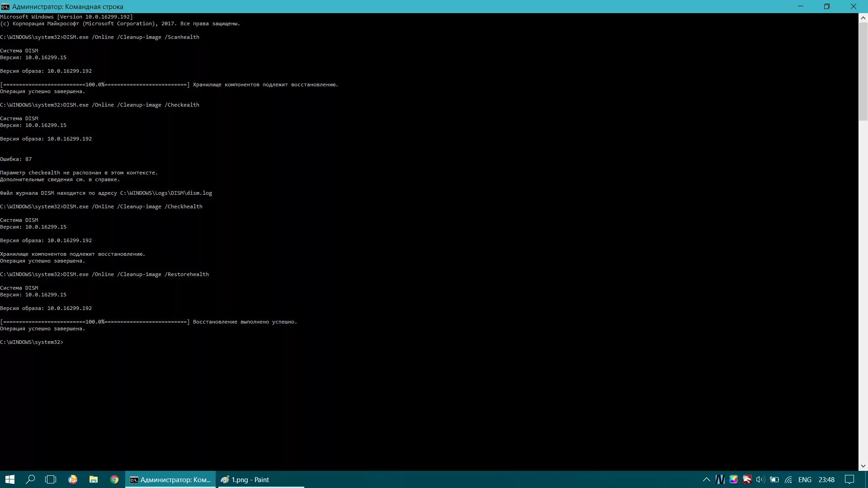Minimize the Command Prompt window
This screenshot has width=868, height=488.
pos(801,6)
